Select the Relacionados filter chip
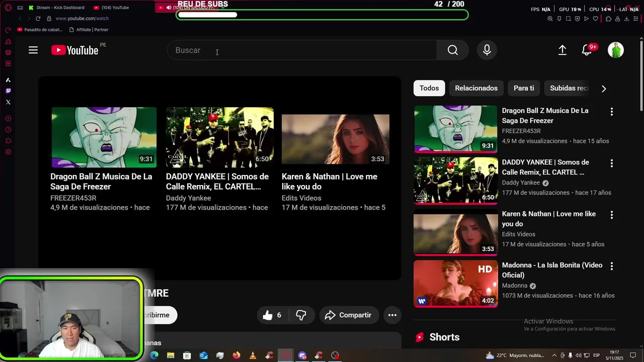 point(476,88)
